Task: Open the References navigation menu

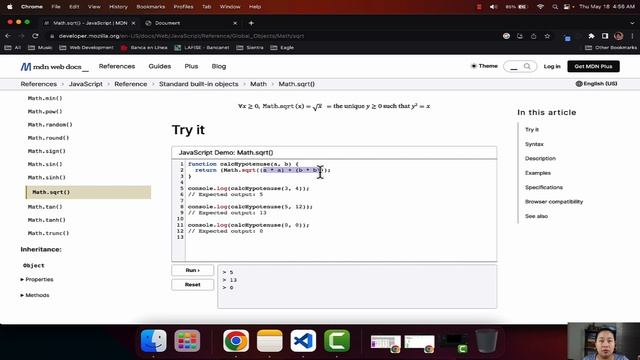Action: pyautogui.click(x=117, y=66)
